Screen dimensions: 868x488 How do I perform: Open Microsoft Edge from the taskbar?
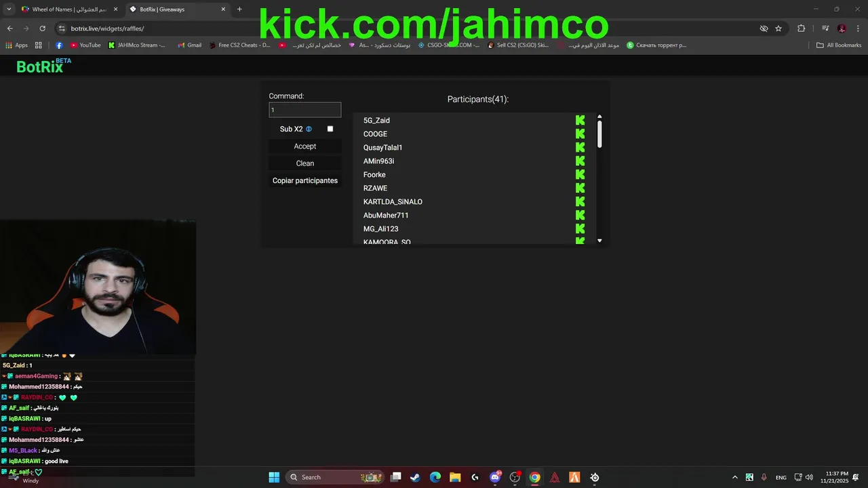pos(435,477)
